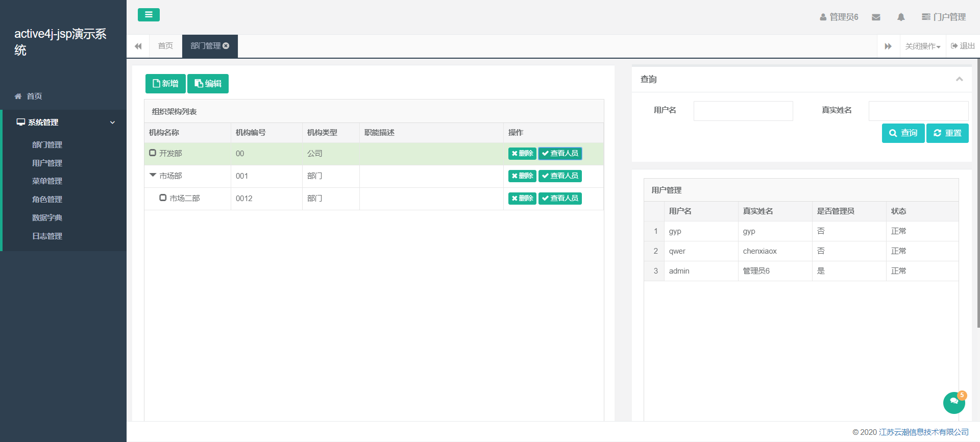Switch to the 首页 tab
980x442 pixels.
coord(165,46)
